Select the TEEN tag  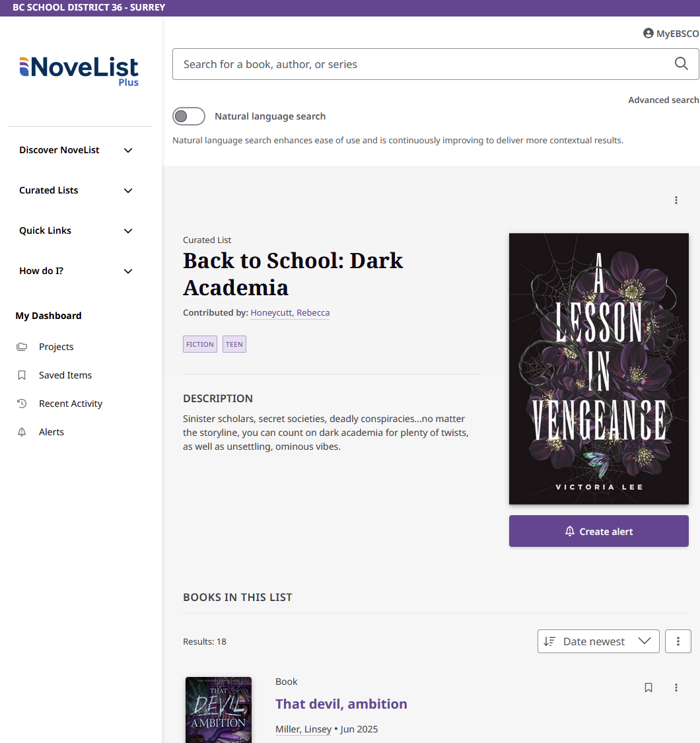tap(234, 344)
